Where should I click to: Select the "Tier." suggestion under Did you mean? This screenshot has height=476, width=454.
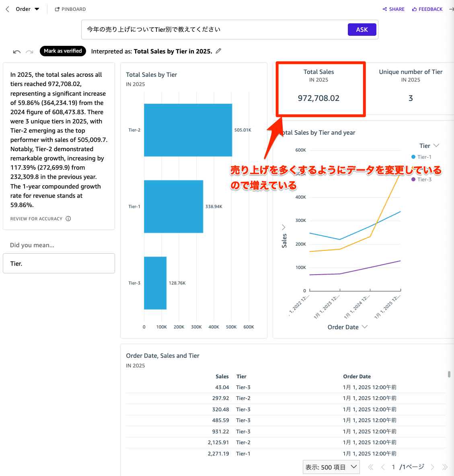59,263
